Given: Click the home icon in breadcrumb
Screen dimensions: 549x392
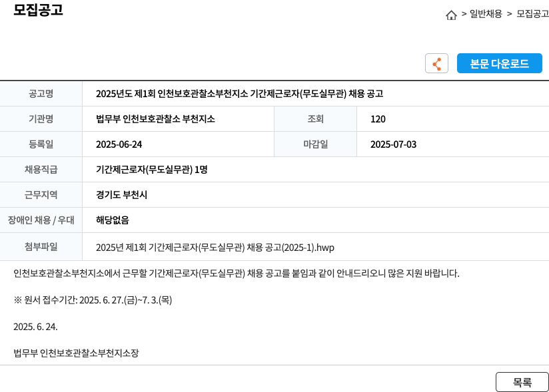Looking at the screenshot, I should coord(451,15).
